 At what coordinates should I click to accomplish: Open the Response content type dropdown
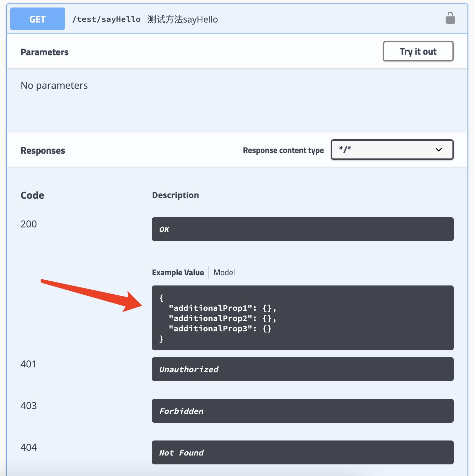pyautogui.click(x=392, y=150)
